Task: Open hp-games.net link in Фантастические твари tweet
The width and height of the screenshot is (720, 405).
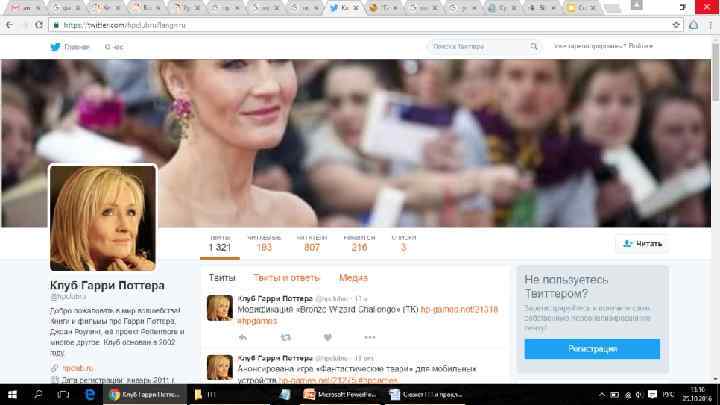Action: coord(317,380)
